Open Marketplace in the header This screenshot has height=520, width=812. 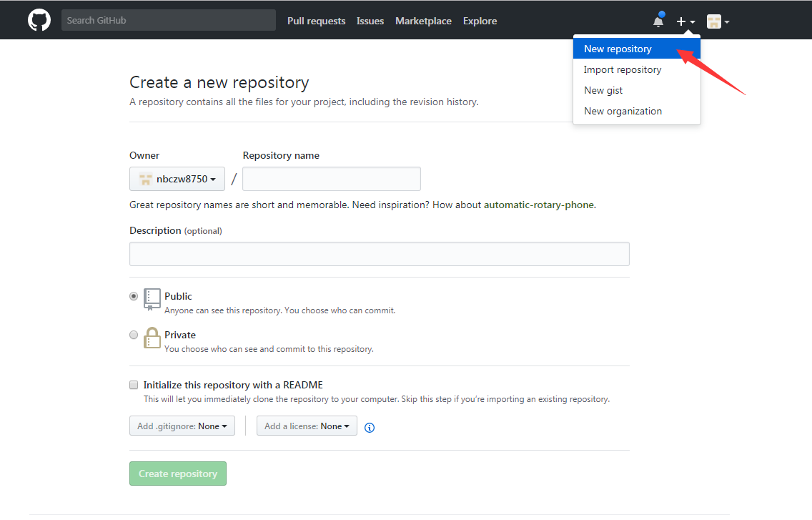[423, 21]
